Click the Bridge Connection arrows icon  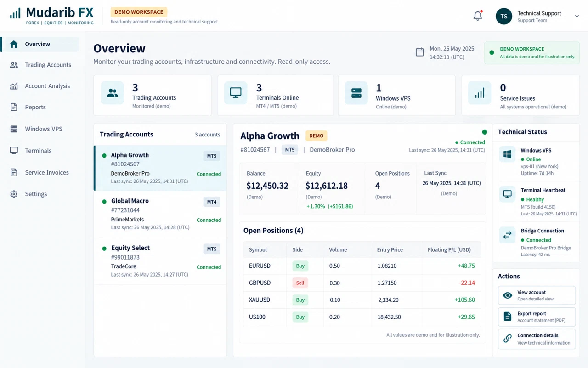click(508, 235)
